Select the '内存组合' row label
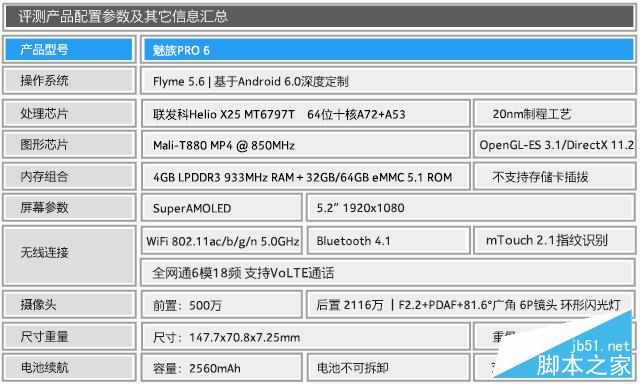 coord(69,176)
